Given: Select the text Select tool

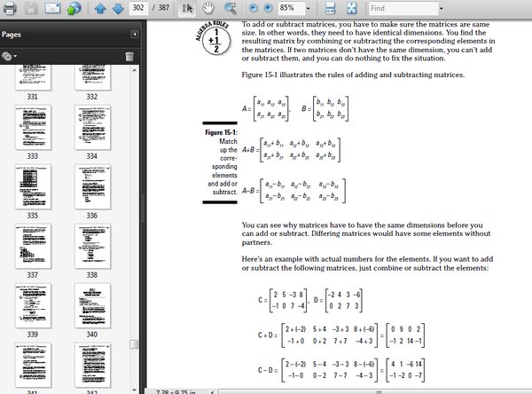Looking at the screenshot, I should (x=187, y=8).
